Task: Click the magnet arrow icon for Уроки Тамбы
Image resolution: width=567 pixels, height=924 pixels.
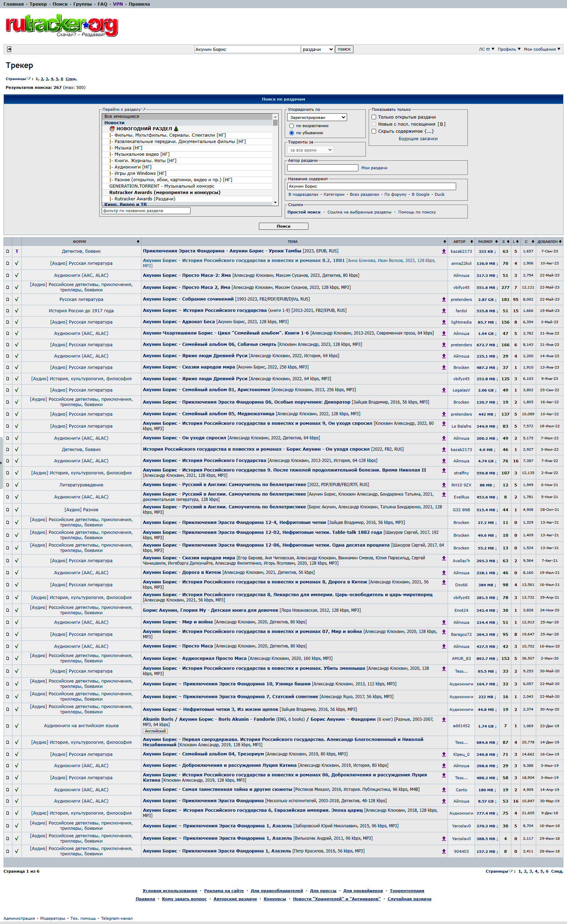Action: (x=443, y=251)
